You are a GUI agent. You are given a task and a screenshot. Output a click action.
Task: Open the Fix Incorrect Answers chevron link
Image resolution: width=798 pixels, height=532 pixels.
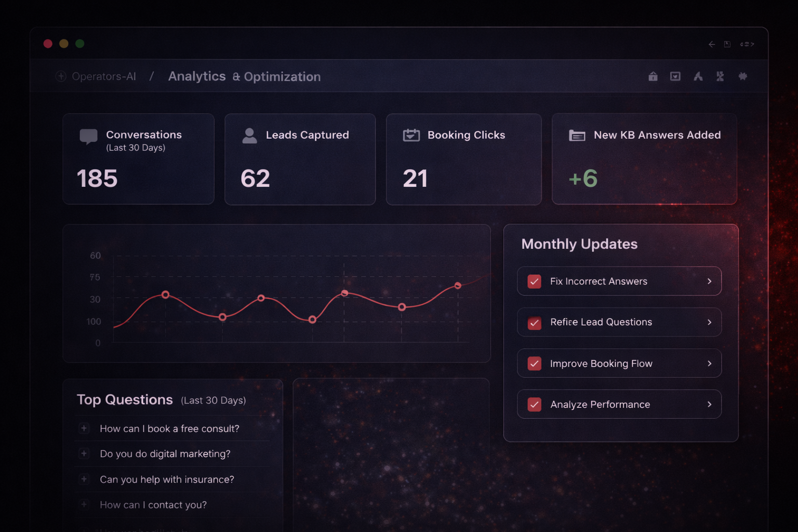click(709, 281)
